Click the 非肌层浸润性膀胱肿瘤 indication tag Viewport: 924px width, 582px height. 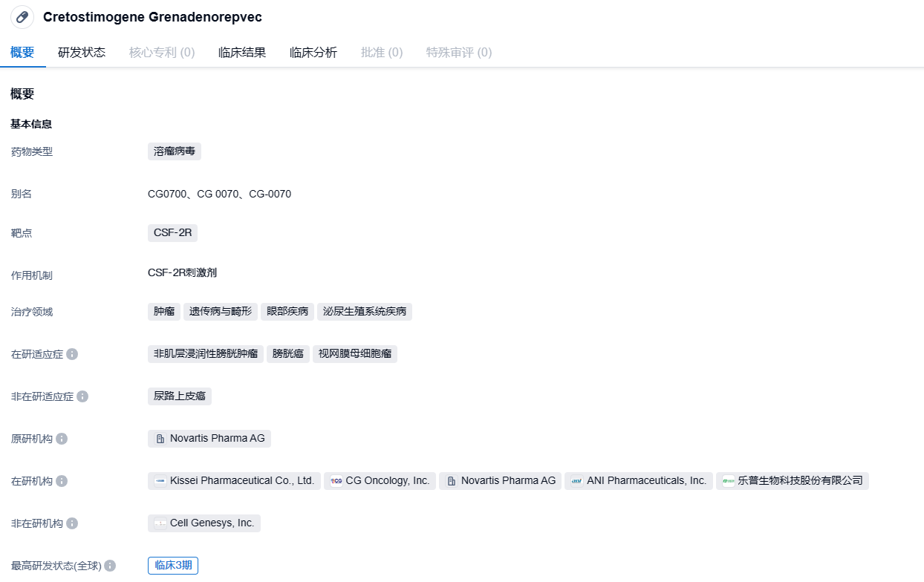pyautogui.click(x=205, y=353)
